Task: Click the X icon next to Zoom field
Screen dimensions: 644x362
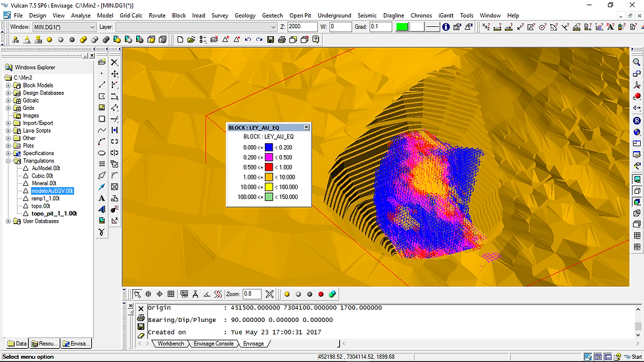Action: coord(269,294)
